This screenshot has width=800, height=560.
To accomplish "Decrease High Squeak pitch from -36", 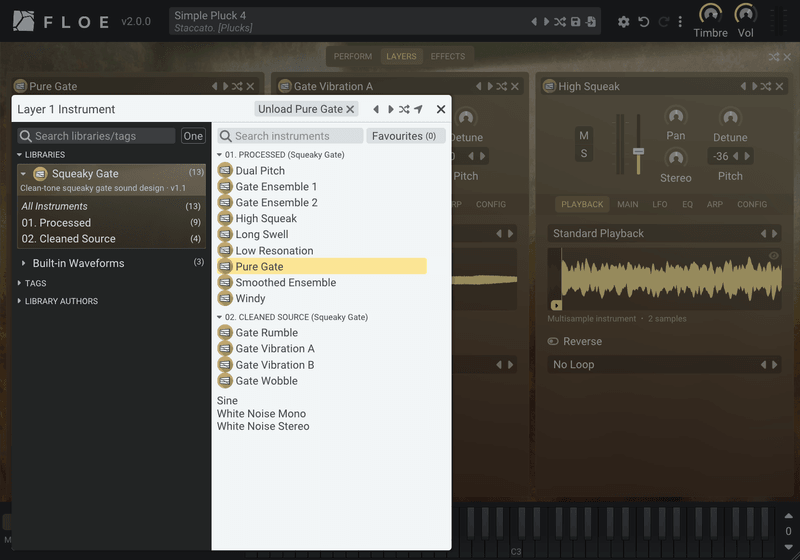I will coord(735,156).
